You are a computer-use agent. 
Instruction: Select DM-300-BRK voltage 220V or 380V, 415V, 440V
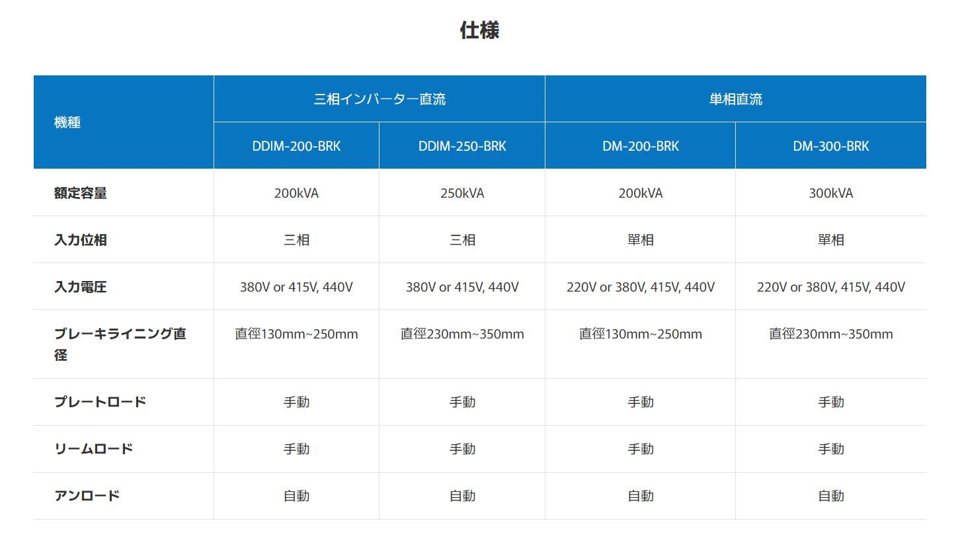pyautogui.click(x=830, y=287)
